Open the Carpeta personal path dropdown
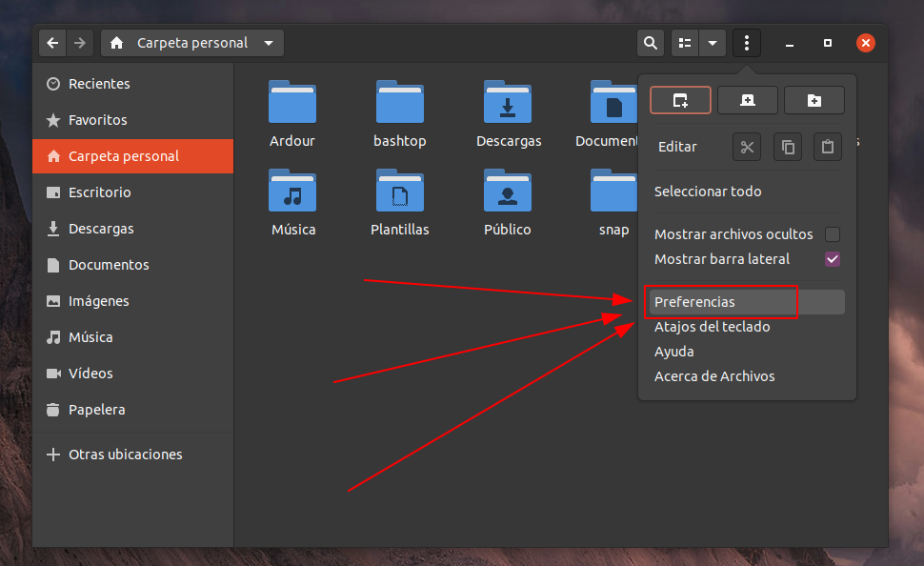The image size is (924, 566). point(269,43)
